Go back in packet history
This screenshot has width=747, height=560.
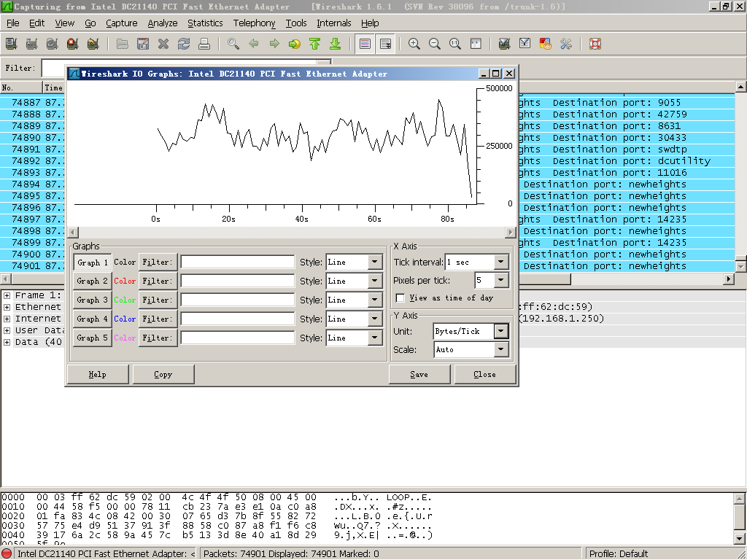point(254,44)
